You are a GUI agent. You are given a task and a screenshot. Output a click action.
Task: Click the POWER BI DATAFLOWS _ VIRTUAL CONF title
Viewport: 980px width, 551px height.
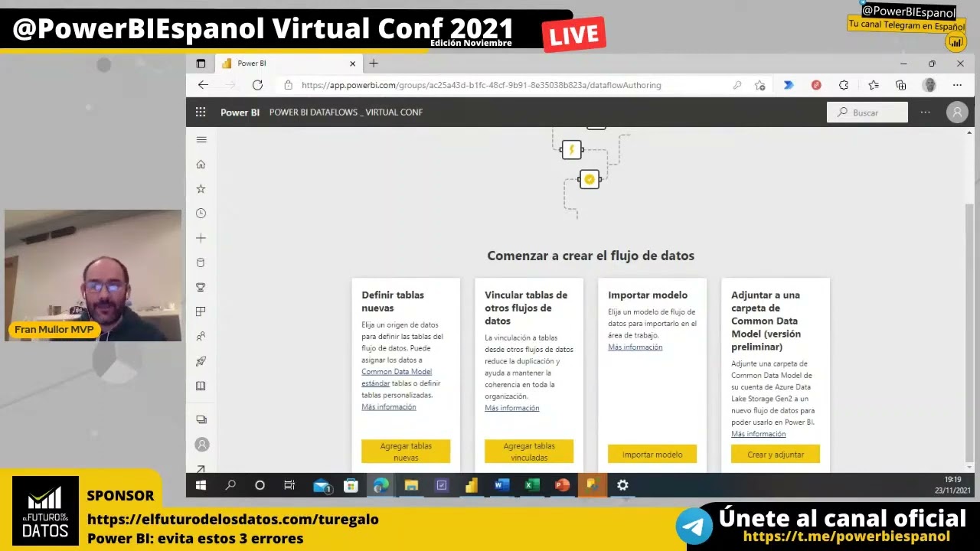[x=346, y=112]
